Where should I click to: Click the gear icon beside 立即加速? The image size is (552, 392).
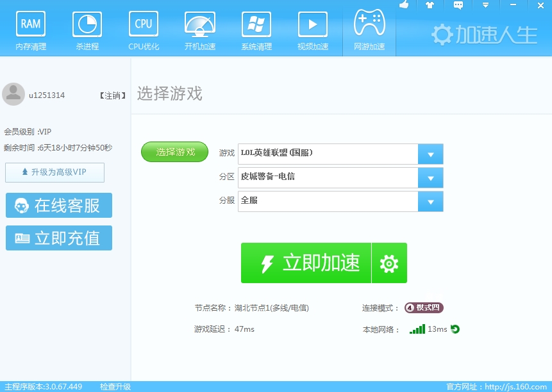389,263
